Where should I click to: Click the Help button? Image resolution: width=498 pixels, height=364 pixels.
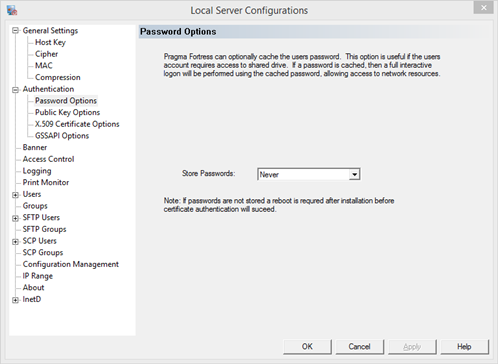pos(464,347)
